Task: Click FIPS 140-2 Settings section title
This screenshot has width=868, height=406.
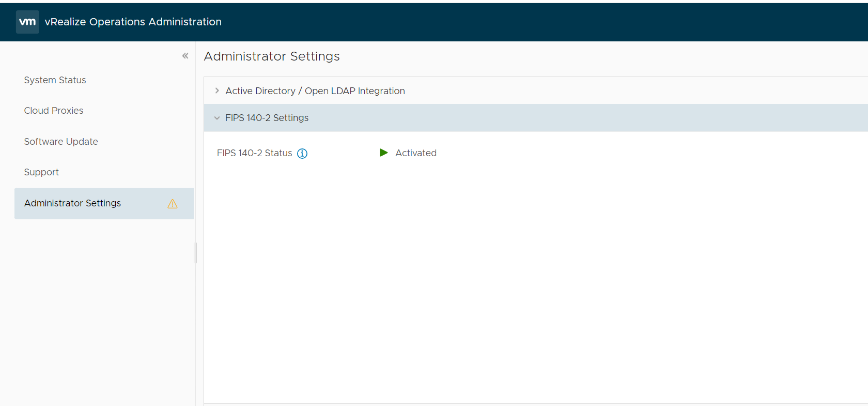Action: [267, 118]
